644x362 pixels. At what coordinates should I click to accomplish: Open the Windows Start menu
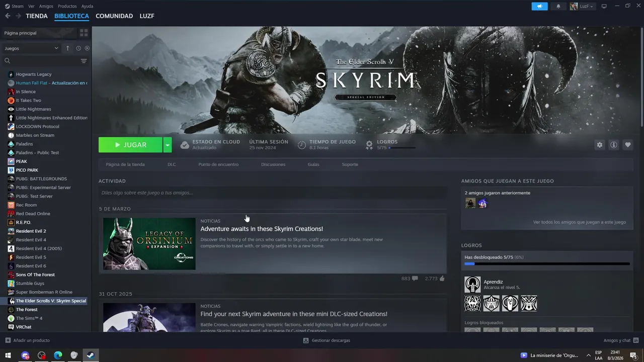pyautogui.click(x=9, y=355)
